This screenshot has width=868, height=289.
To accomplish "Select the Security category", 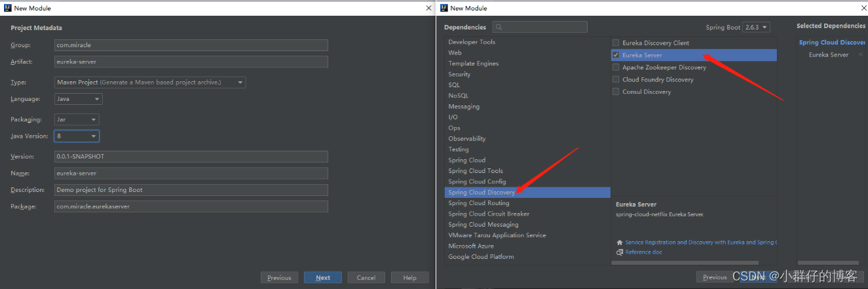I will [x=527, y=74].
